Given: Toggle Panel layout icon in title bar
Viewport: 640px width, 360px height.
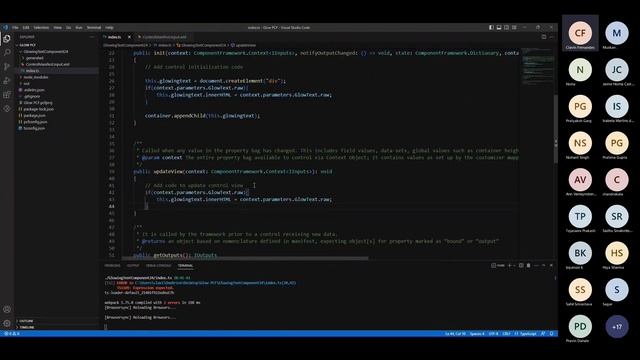Looking at the screenshot, I should [x=499, y=27].
